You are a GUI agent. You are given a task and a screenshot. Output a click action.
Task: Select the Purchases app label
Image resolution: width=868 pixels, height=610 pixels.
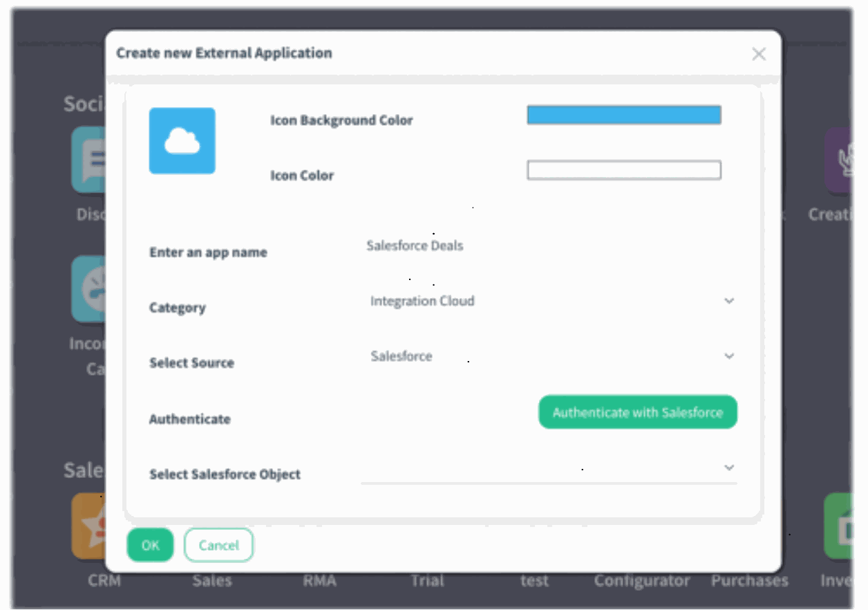749,581
